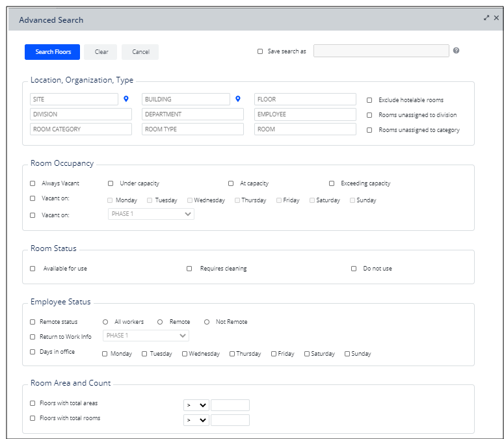
Task: Tick the Always Vacant checkbox
Action: pyautogui.click(x=33, y=183)
